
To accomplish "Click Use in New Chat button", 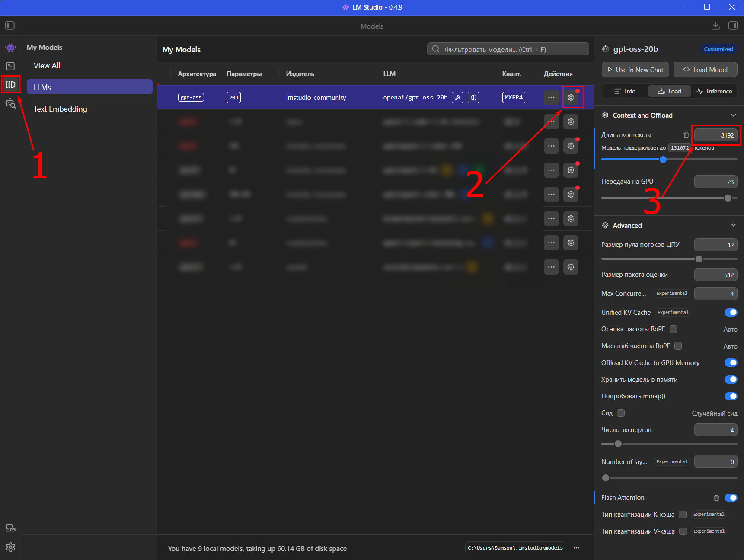I will tap(635, 70).
